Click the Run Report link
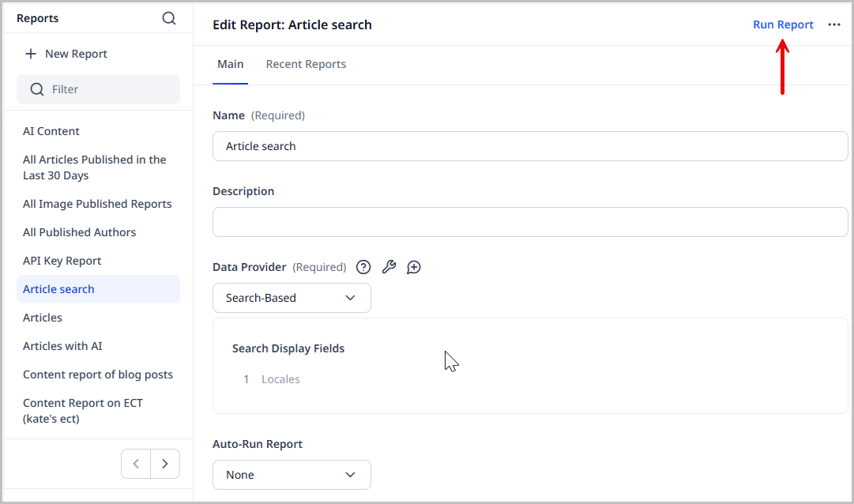 coord(783,24)
